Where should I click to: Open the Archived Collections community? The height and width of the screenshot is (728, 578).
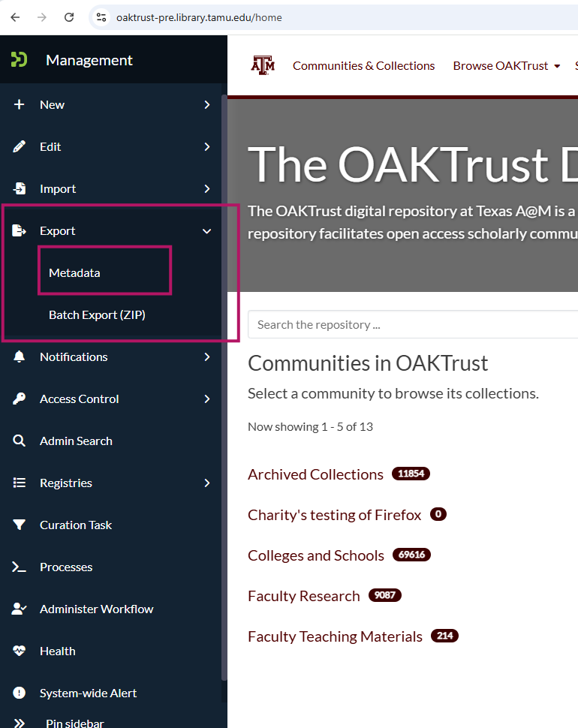(x=315, y=474)
